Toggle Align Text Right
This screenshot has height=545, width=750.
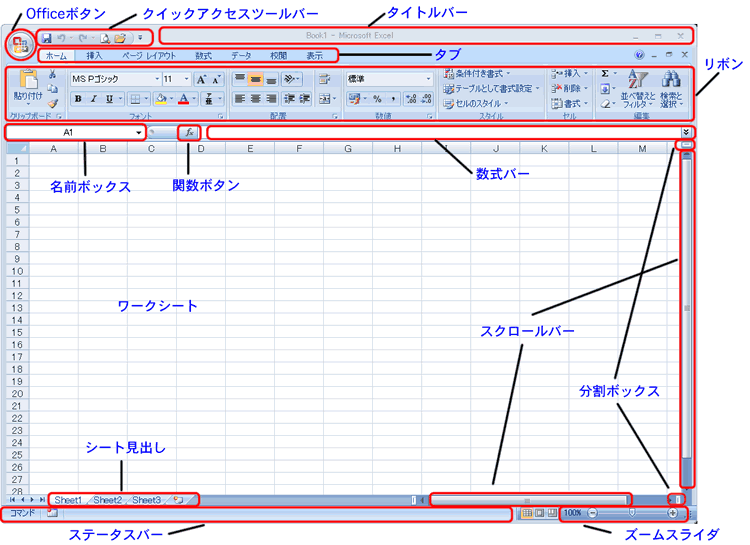coord(271,99)
